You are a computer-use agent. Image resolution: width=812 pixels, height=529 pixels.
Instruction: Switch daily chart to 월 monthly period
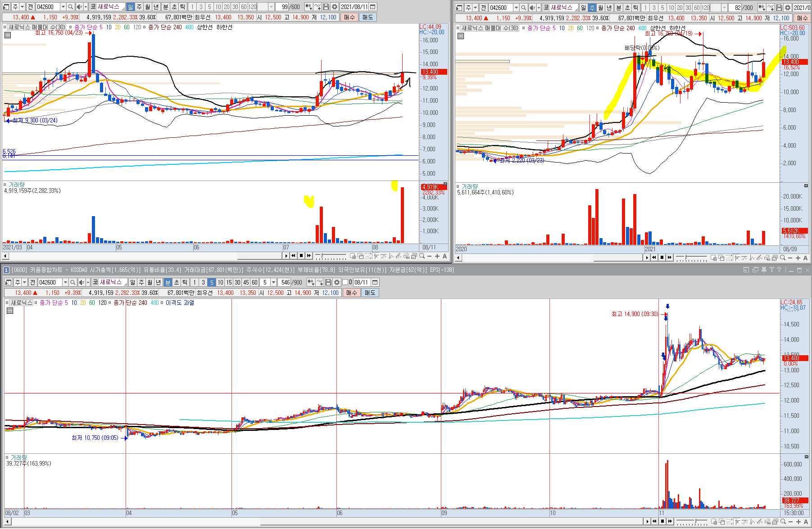point(147,7)
